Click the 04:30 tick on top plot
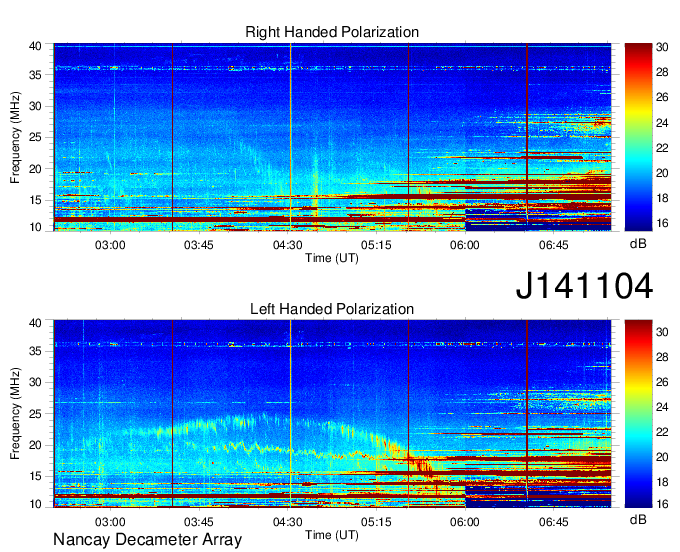This screenshot has height=552, width=680. (288, 245)
